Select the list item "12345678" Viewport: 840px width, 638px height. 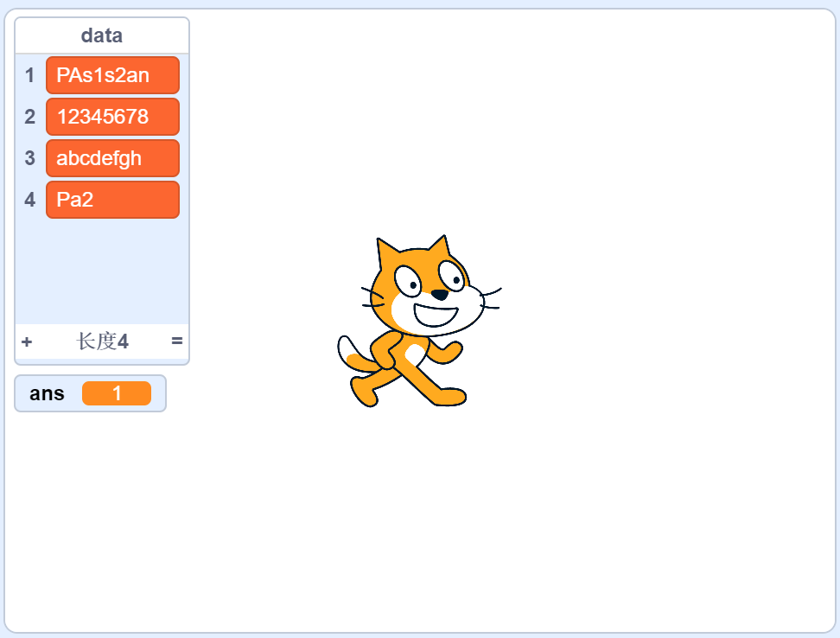112,117
